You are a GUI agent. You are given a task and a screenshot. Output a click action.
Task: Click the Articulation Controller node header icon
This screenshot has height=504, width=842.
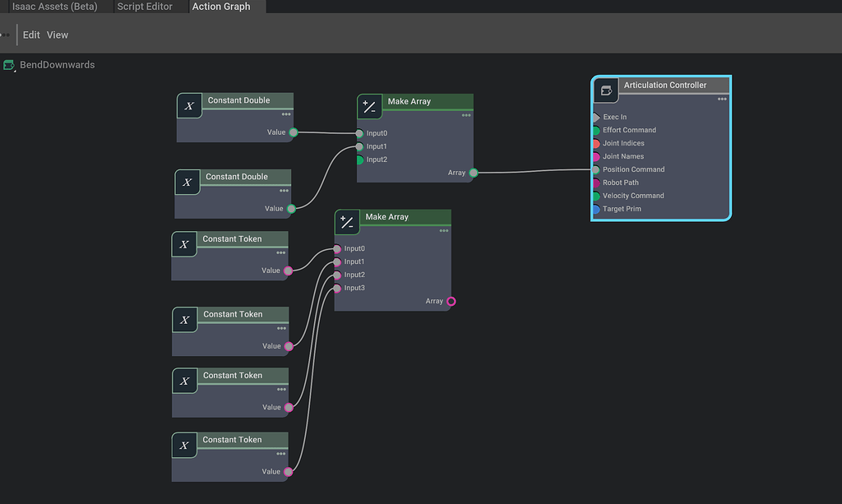pos(606,90)
